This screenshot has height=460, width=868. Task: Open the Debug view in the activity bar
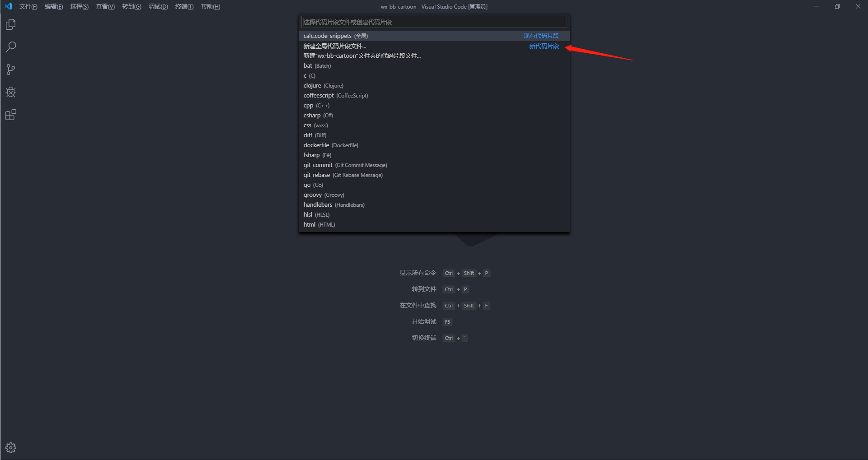tap(11, 92)
